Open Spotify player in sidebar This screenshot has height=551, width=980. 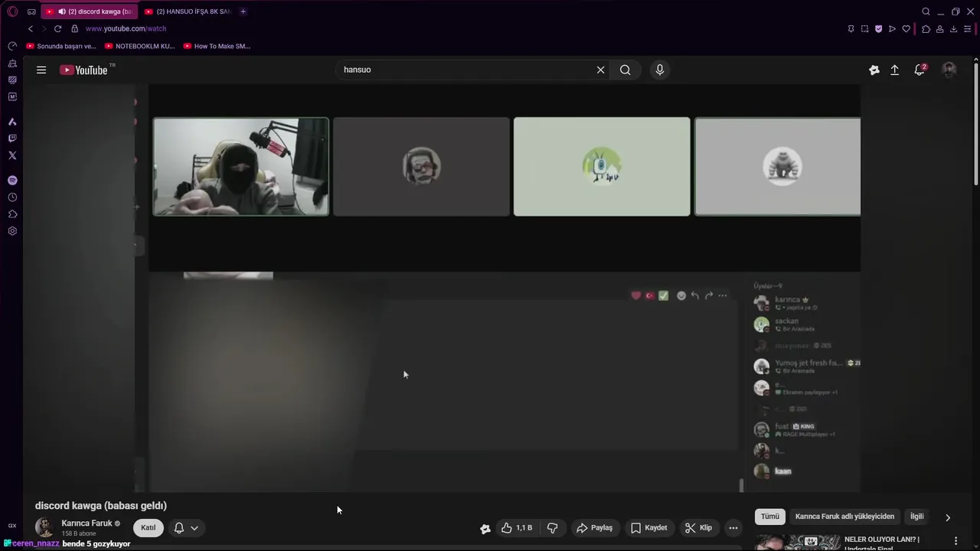pos(12,181)
